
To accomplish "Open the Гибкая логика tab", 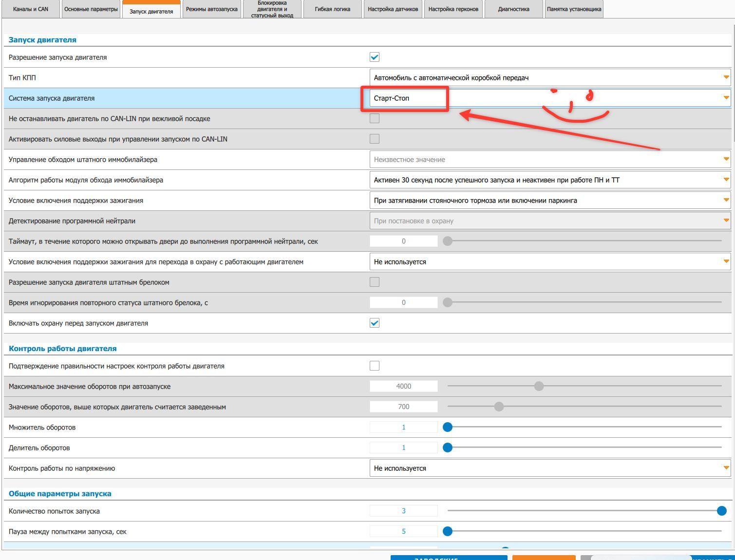I will pos(332,9).
